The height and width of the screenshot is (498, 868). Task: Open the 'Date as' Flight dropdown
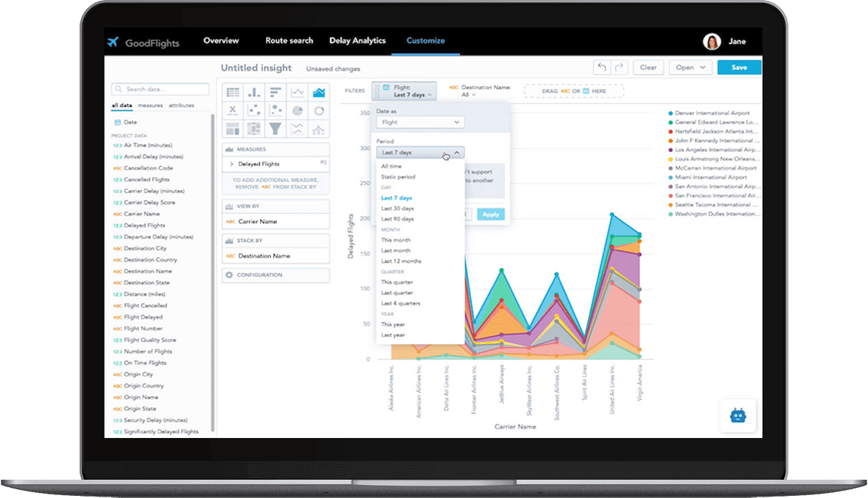tap(420, 123)
